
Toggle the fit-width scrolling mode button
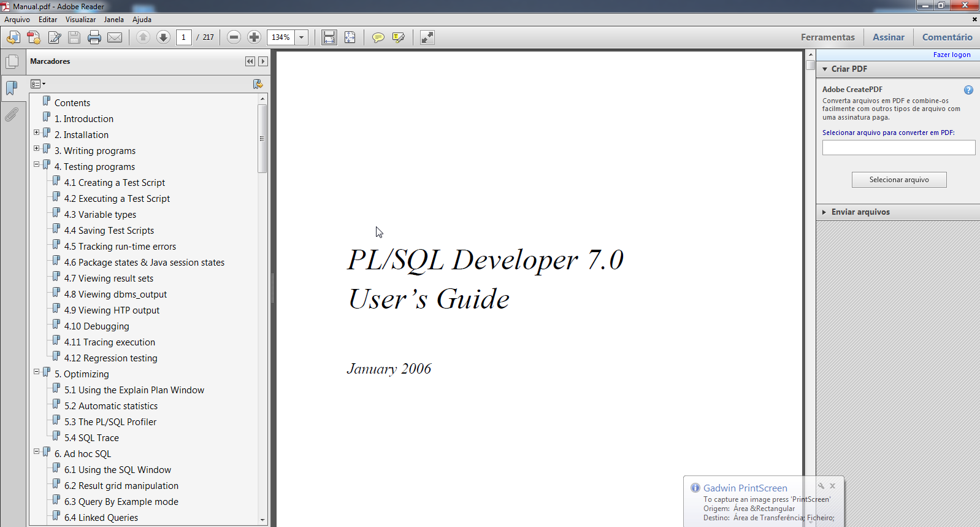329,37
